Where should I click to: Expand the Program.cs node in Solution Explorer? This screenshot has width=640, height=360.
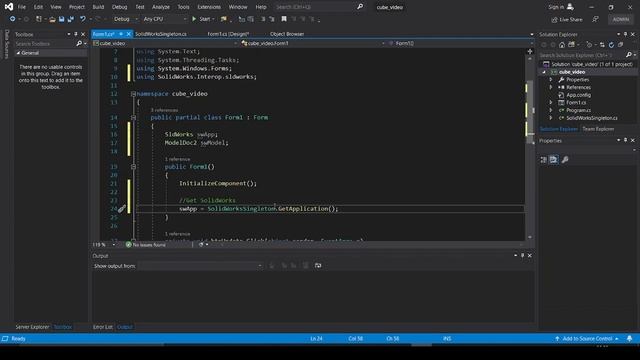(x=551, y=110)
